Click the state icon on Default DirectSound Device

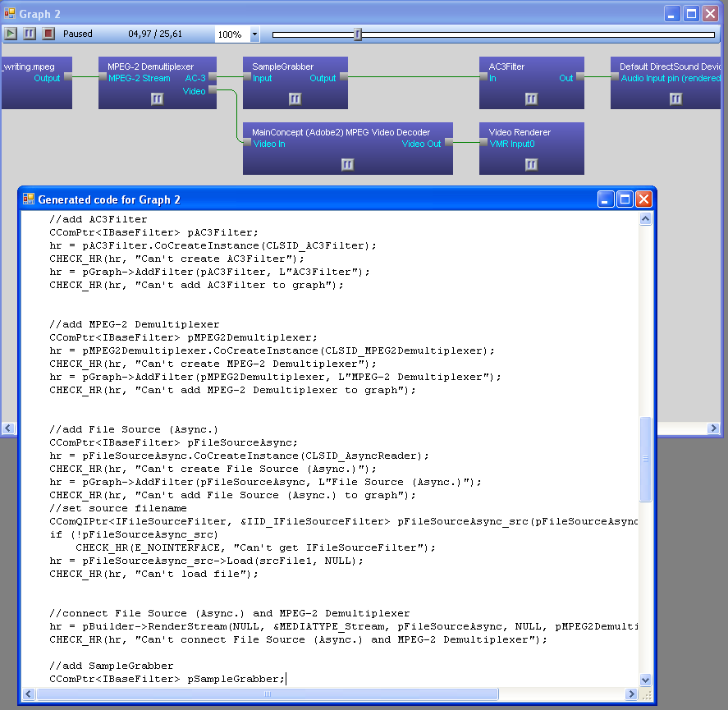point(675,98)
